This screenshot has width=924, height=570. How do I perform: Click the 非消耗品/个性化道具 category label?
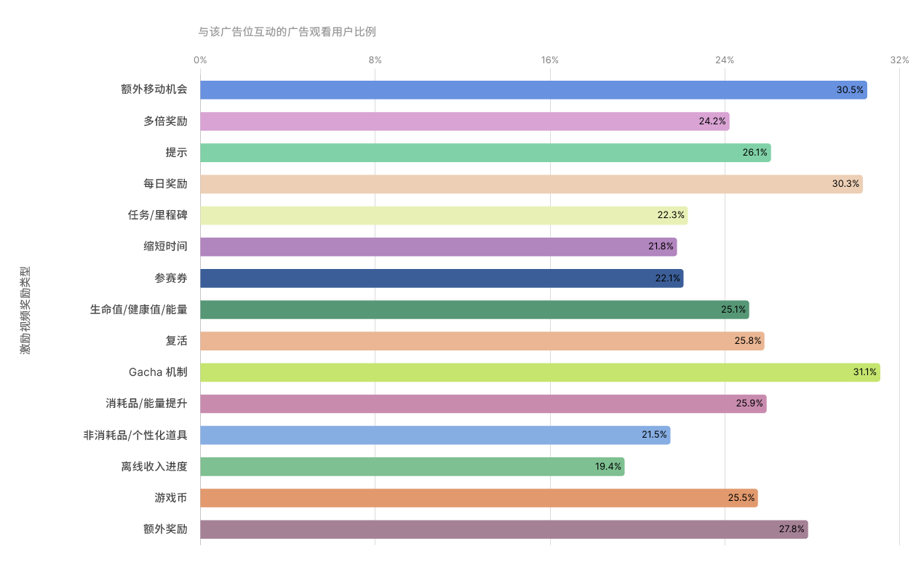[135, 435]
